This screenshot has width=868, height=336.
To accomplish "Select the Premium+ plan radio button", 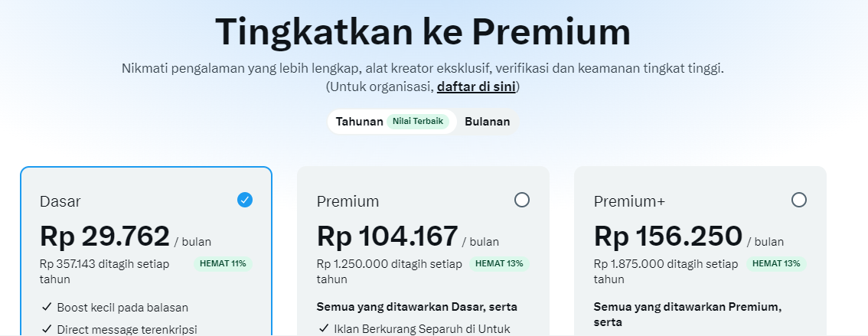I will click(x=799, y=200).
